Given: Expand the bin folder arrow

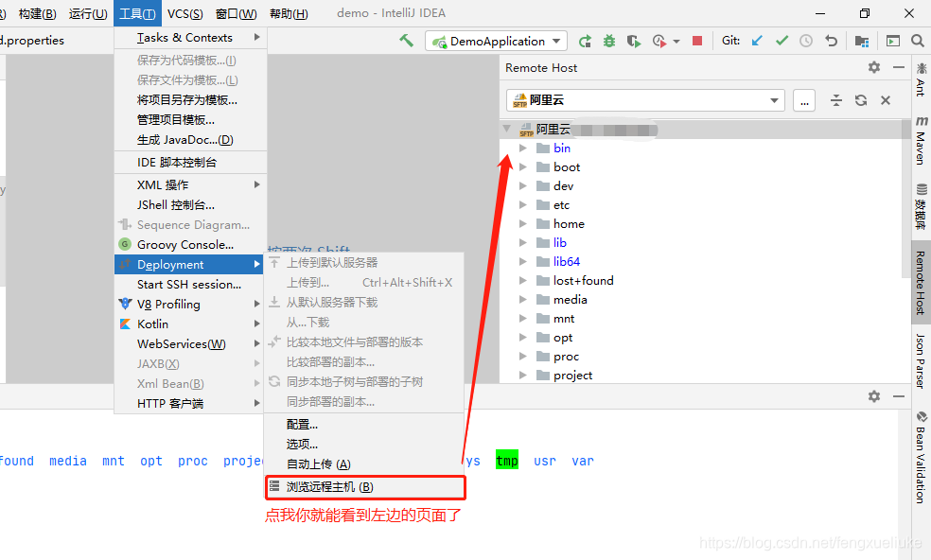Looking at the screenshot, I should click(x=523, y=148).
